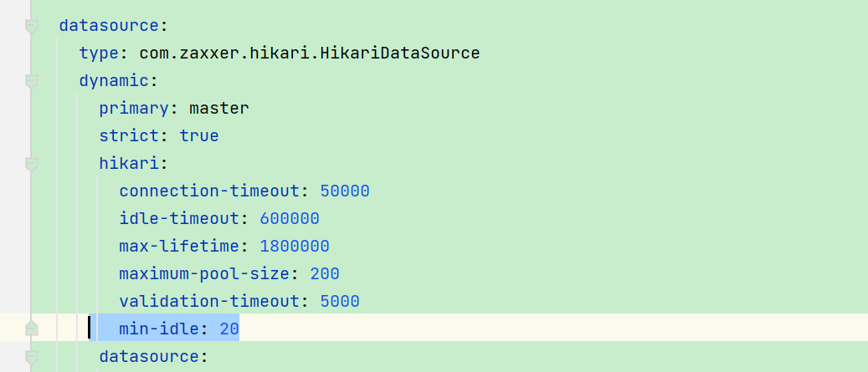Collapse the hikari section fold marker
This screenshot has width=868, height=372.
pos(32,164)
